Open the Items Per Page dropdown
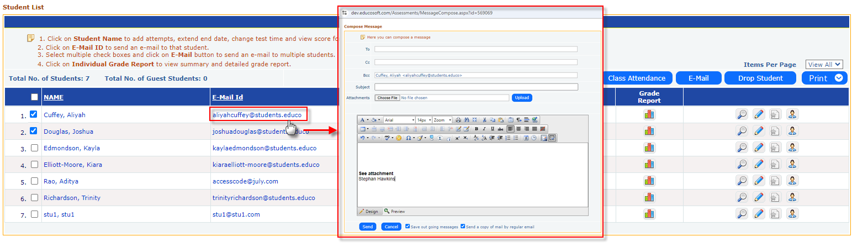This screenshot has height=247, width=868. pos(823,65)
